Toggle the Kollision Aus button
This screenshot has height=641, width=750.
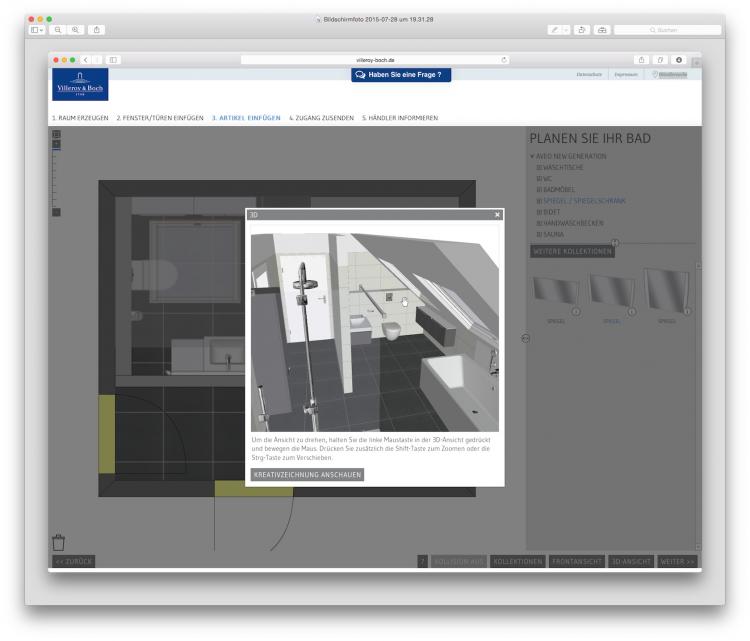pos(459,561)
